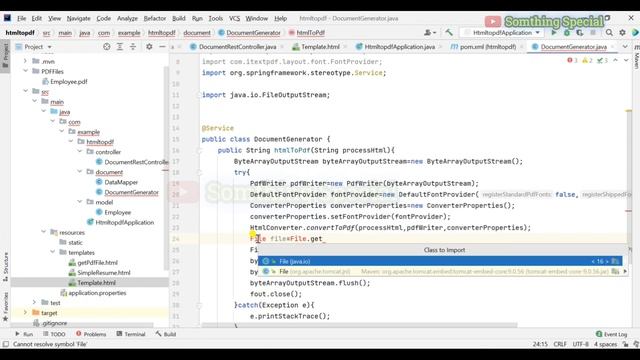Click Collapse All in Project panel
The image size is (640, 360).
point(133,47)
